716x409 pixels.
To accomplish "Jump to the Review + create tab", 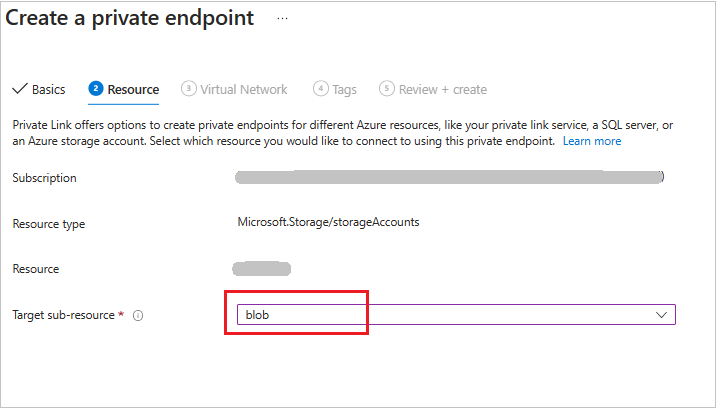I will [442, 89].
